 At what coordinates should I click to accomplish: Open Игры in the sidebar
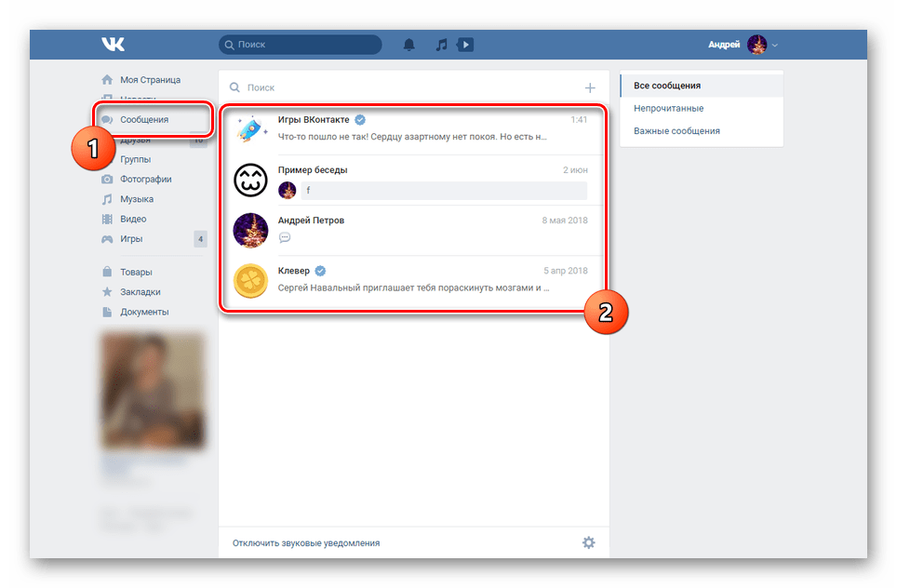pos(131,239)
